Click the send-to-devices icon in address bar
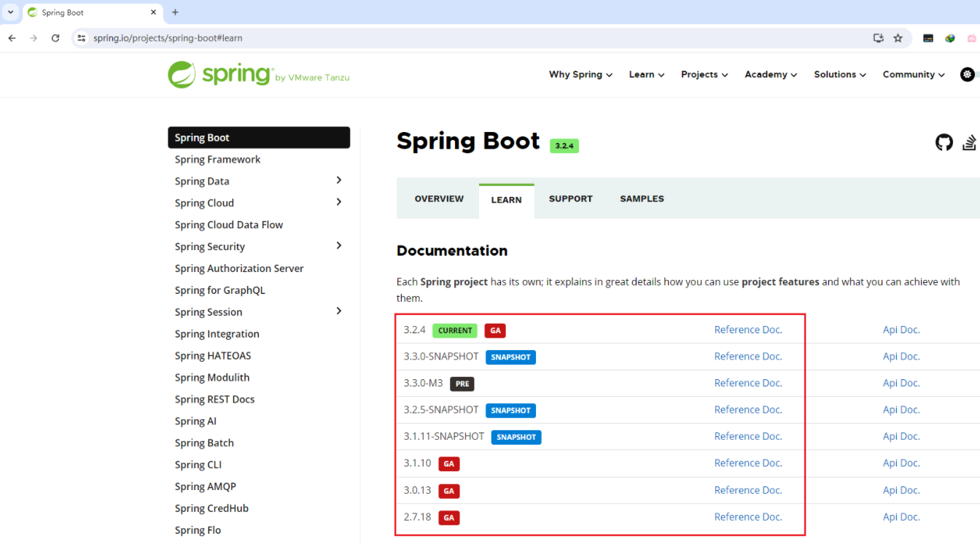 (878, 37)
